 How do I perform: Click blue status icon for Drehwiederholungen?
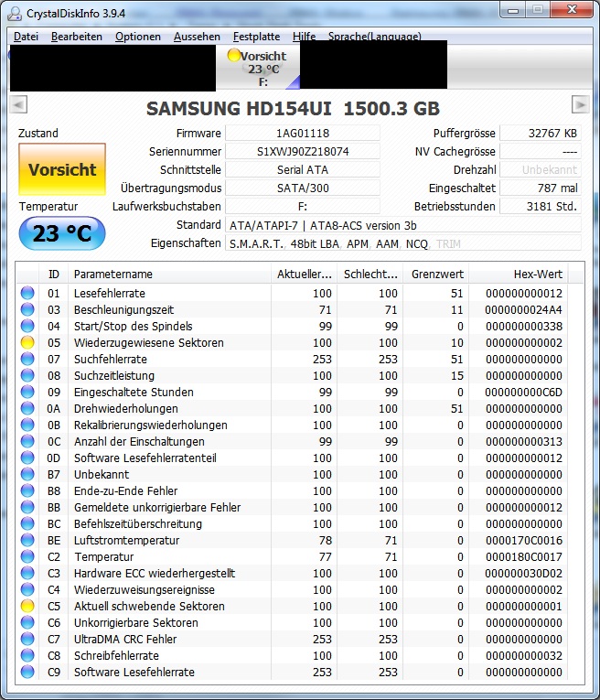tap(27, 408)
